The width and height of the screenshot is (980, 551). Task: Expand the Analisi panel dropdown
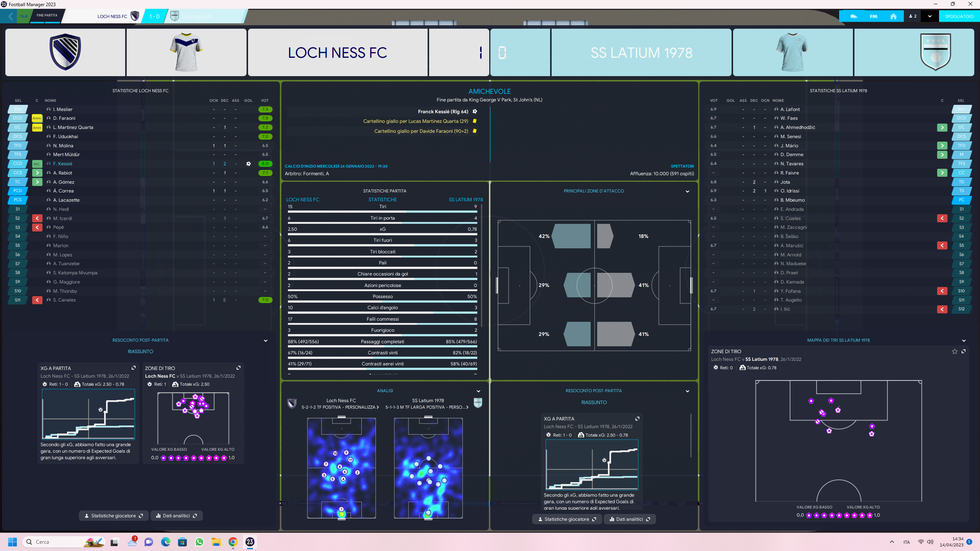[x=478, y=391]
